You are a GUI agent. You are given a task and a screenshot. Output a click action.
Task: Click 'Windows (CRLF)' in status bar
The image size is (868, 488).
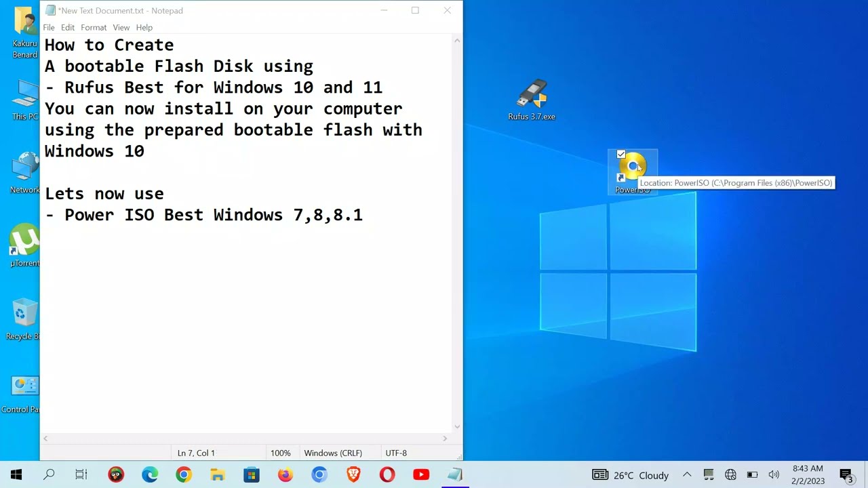333,453
